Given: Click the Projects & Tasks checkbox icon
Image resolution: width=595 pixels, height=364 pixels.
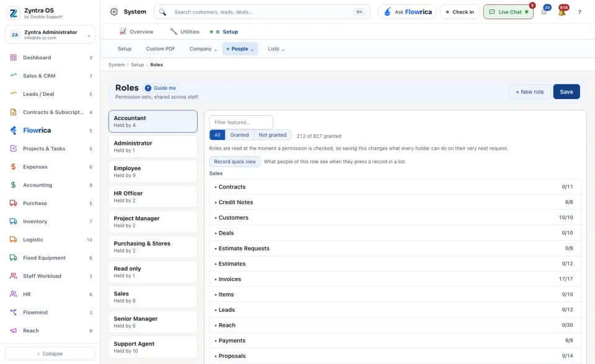Looking at the screenshot, I should point(13,149).
